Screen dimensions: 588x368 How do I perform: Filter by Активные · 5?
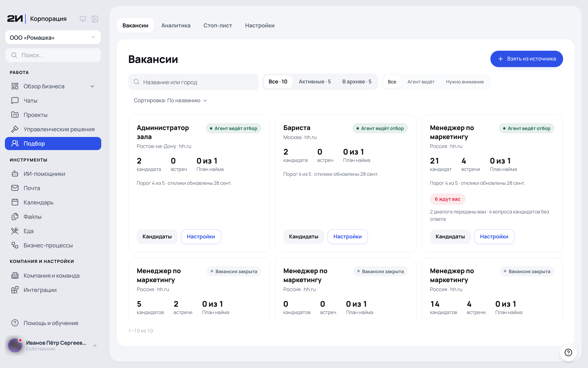coord(315,82)
